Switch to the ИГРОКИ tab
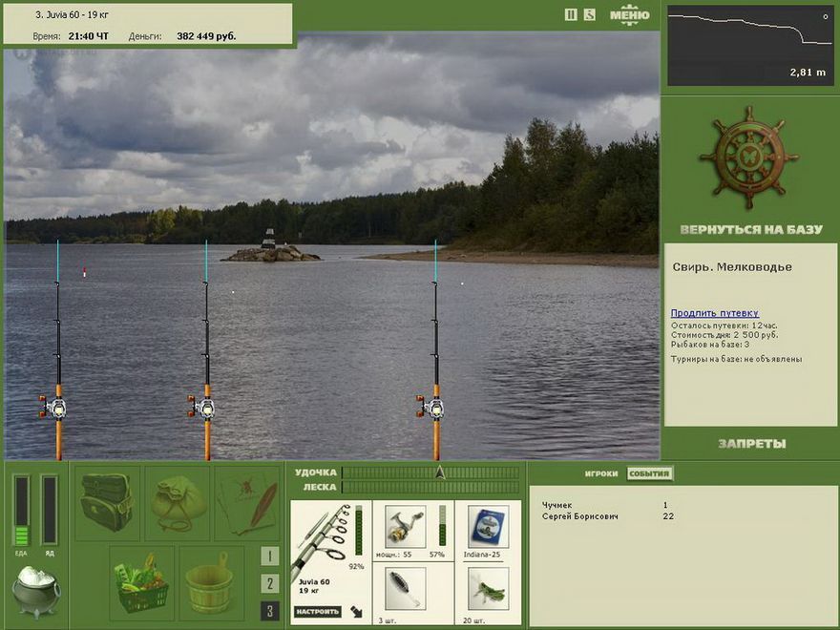This screenshot has width=840, height=630. [601, 473]
